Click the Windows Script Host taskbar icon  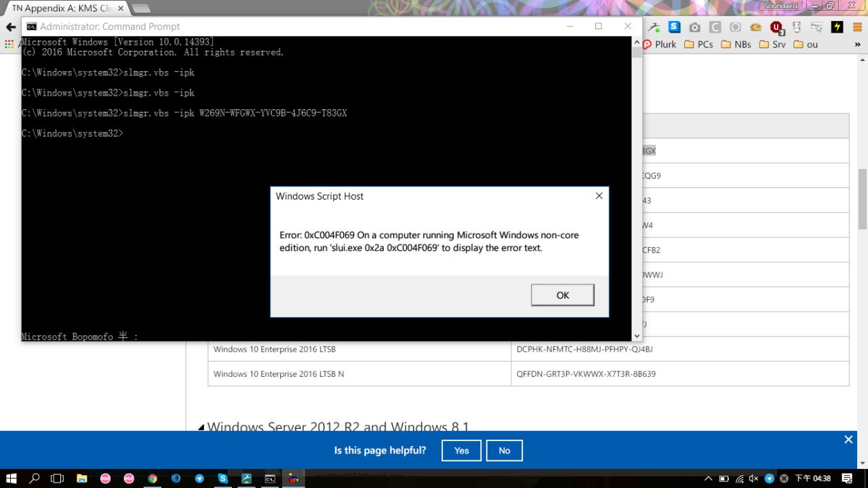pos(294,478)
